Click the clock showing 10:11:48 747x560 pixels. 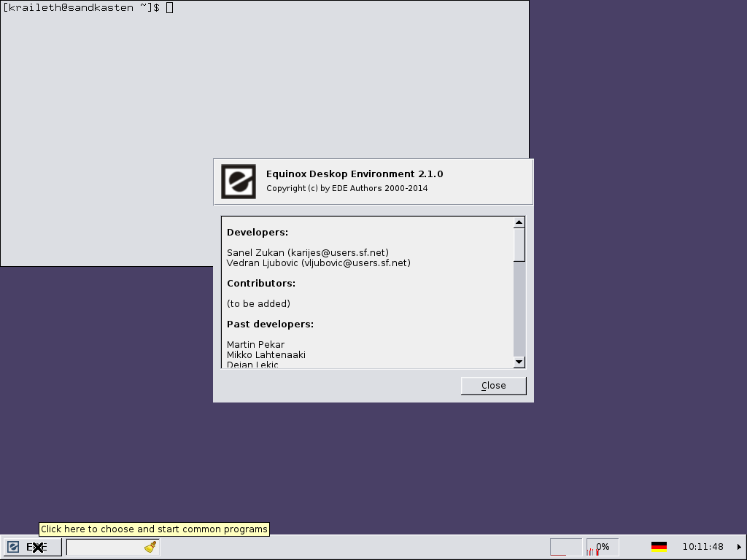[x=703, y=547]
